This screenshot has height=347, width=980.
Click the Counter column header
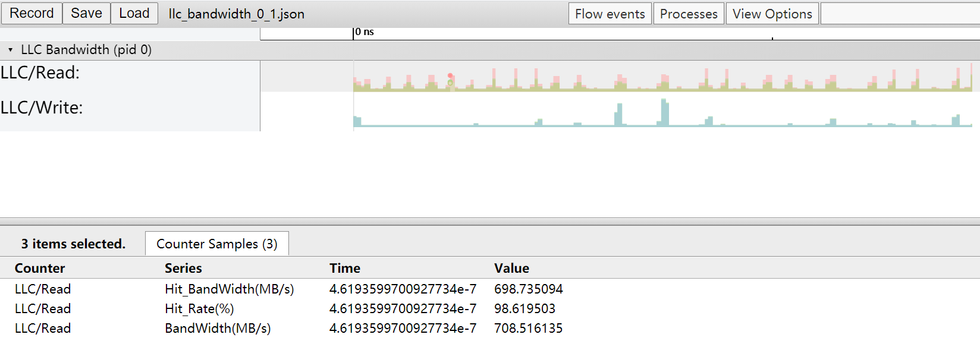(40, 268)
